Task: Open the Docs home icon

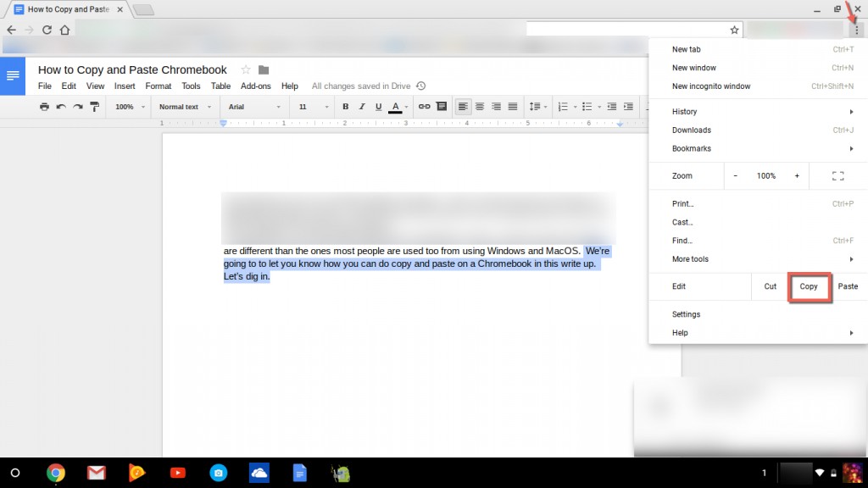Action: point(13,75)
